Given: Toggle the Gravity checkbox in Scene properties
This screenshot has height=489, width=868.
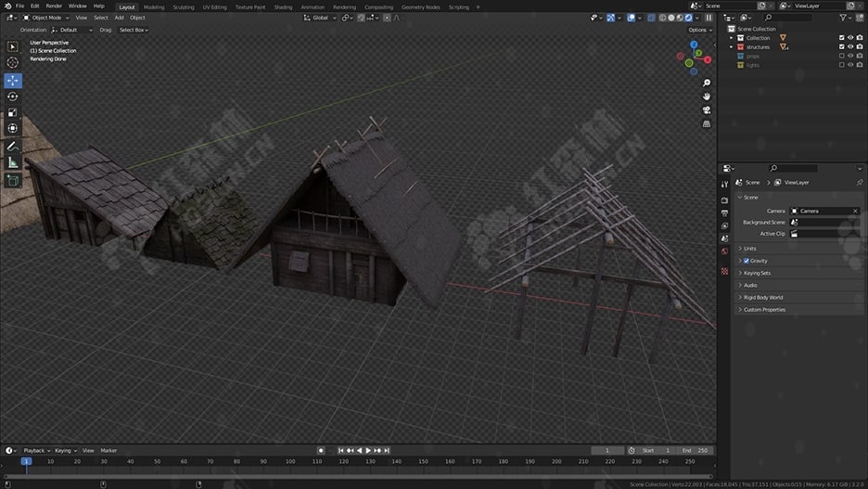Looking at the screenshot, I should (747, 261).
